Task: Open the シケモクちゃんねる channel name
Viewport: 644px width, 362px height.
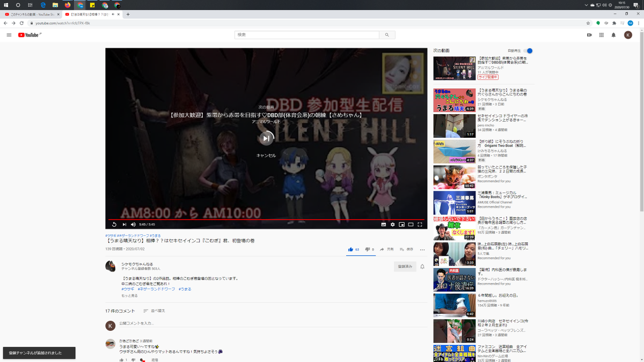Action: pyautogui.click(x=137, y=264)
